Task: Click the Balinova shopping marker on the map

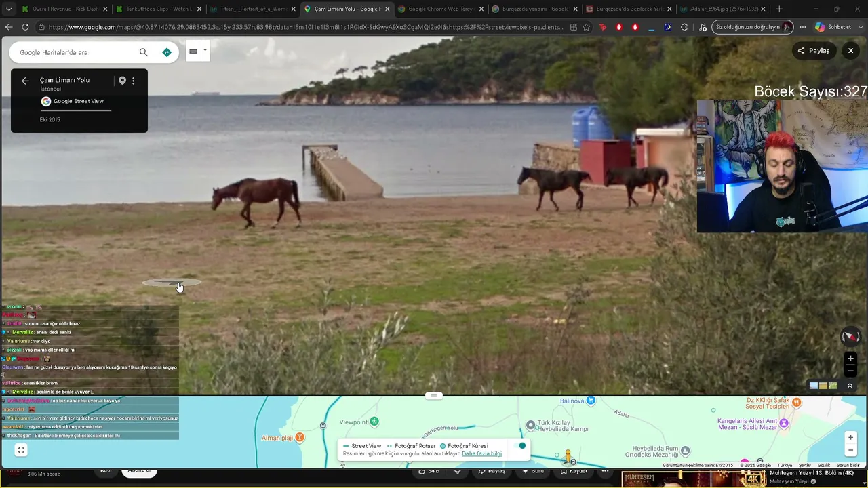Action: pos(591,401)
